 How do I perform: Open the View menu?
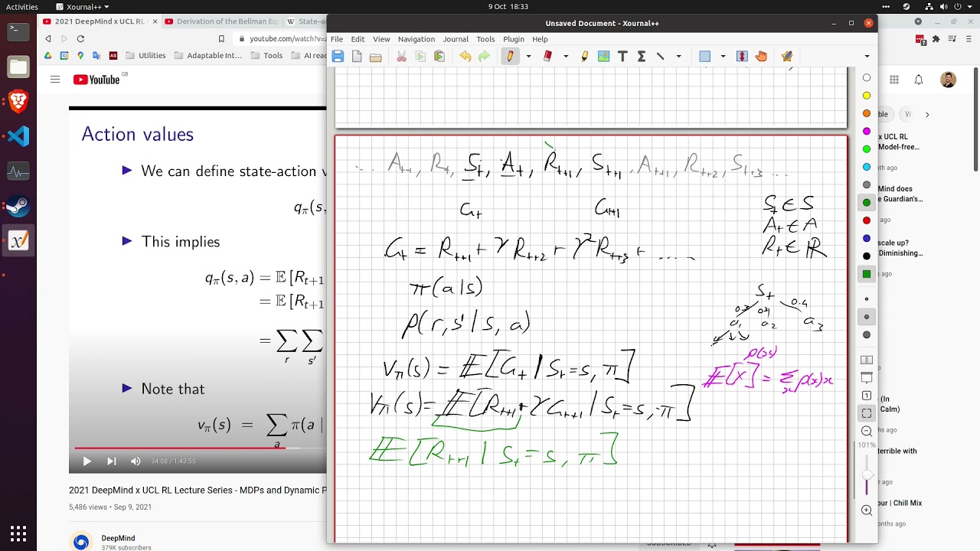tap(381, 39)
